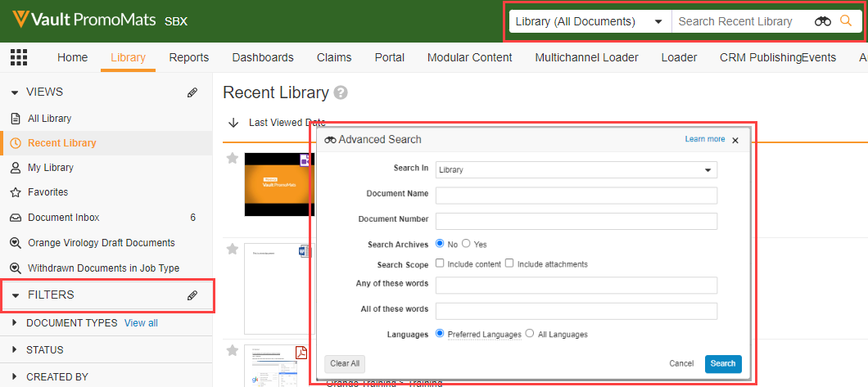
Task: Open the app launcher grid icon
Action: [18, 56]
